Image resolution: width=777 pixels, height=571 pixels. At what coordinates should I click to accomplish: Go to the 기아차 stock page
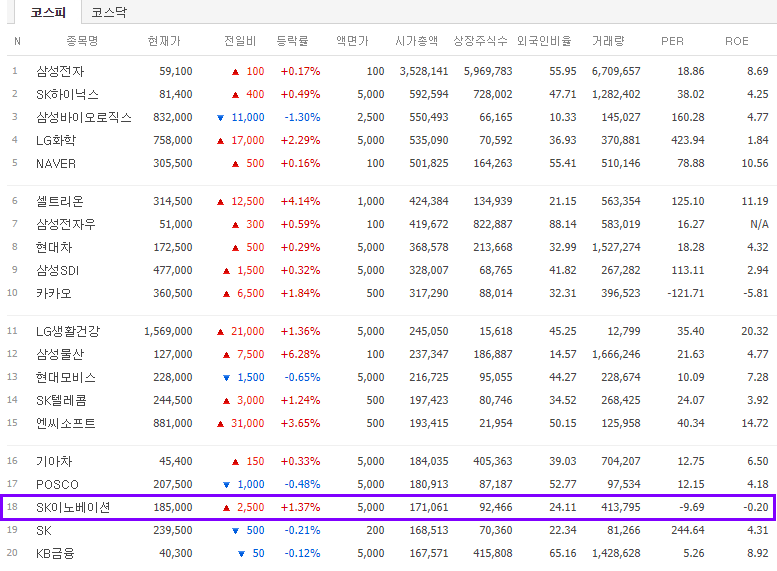point(54,461)
